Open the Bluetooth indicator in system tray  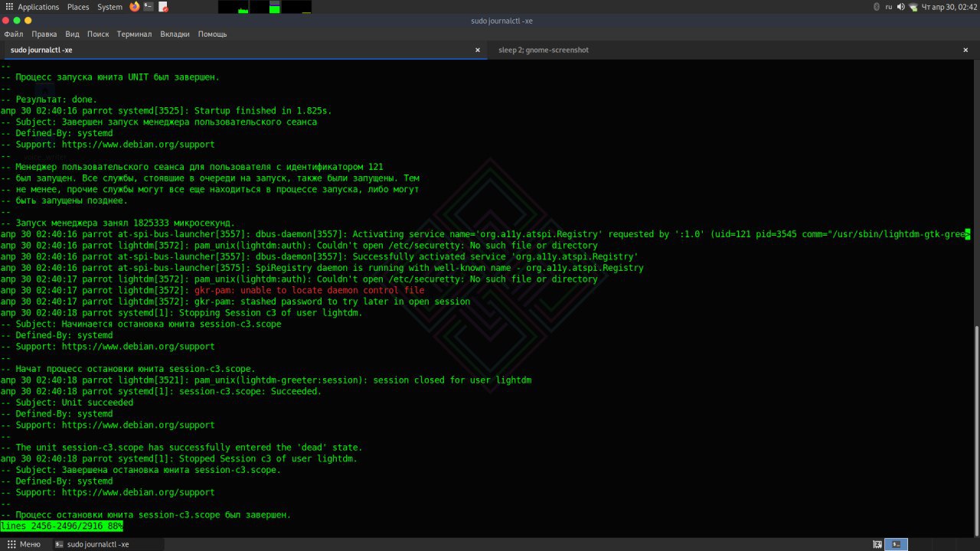pos(877,7)
